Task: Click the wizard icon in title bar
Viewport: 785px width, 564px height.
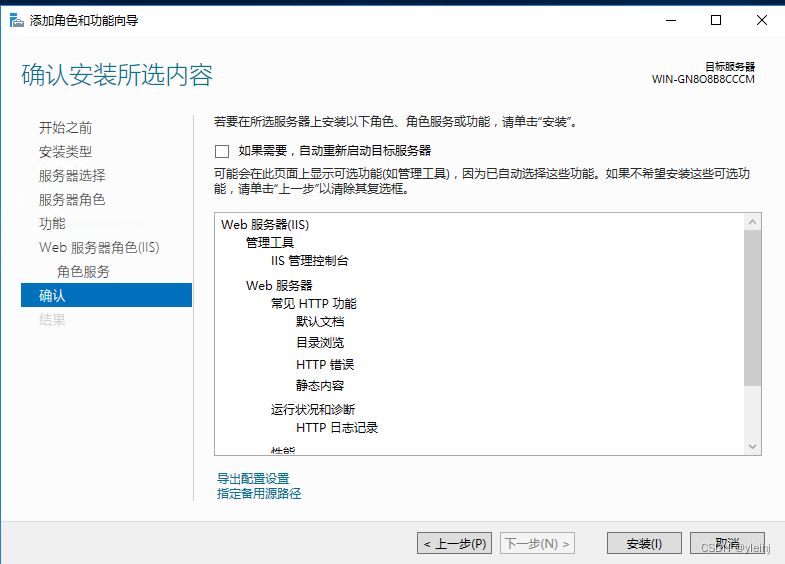Action: (x=17, y=21)
